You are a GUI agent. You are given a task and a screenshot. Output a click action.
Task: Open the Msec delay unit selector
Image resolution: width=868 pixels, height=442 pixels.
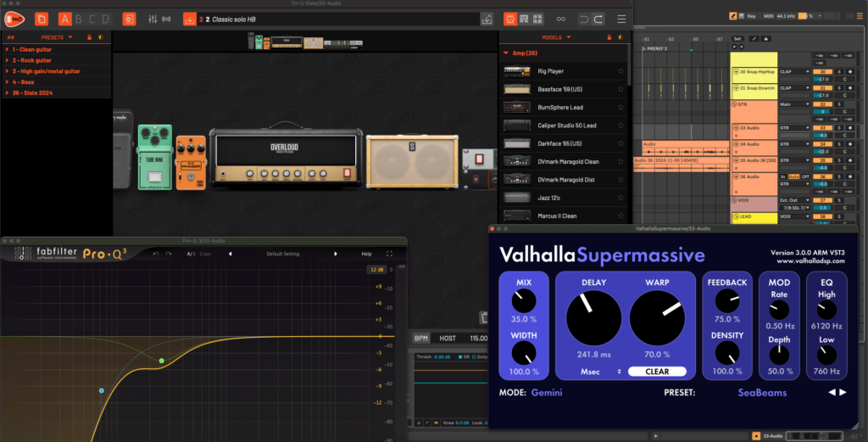pyautogui.click(x=600, y=372)
